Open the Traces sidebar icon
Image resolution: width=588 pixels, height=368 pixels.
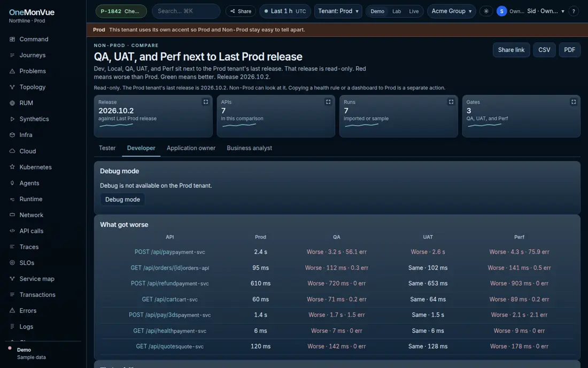[x=12, y=247]
